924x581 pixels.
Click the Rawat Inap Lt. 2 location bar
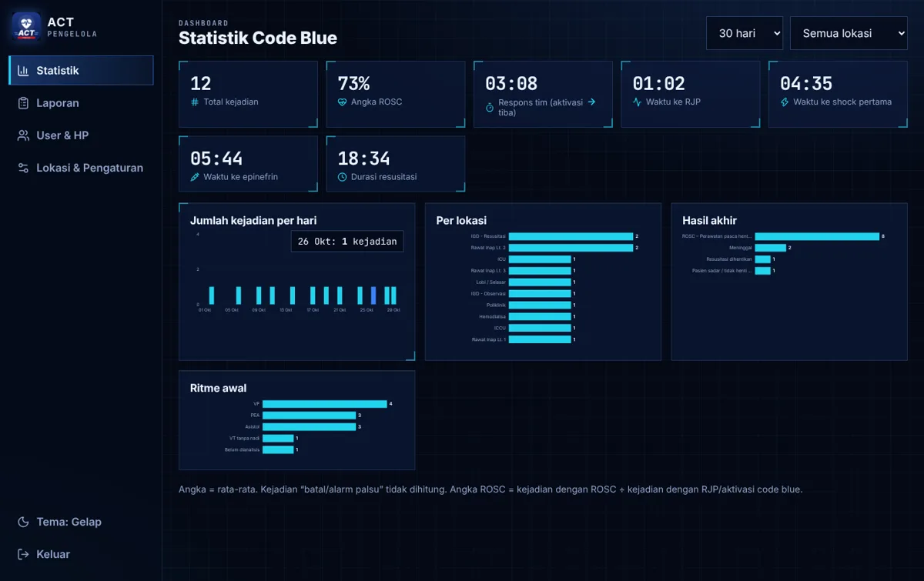[571, 248]
